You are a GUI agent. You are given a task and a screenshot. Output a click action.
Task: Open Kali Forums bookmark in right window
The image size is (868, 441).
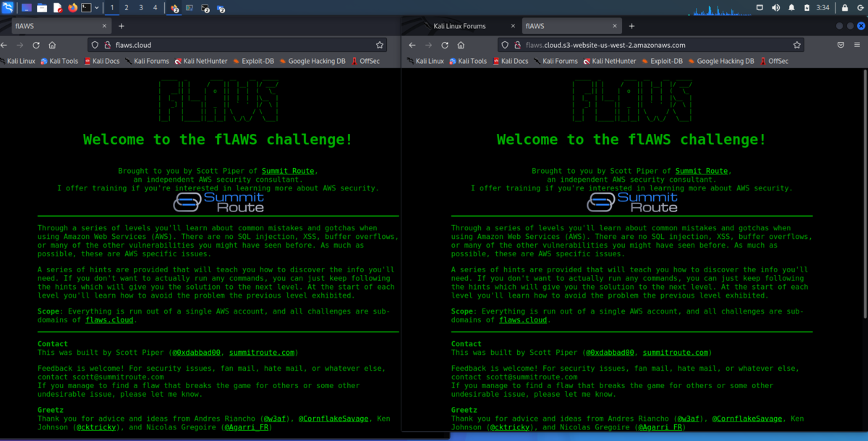556,62
